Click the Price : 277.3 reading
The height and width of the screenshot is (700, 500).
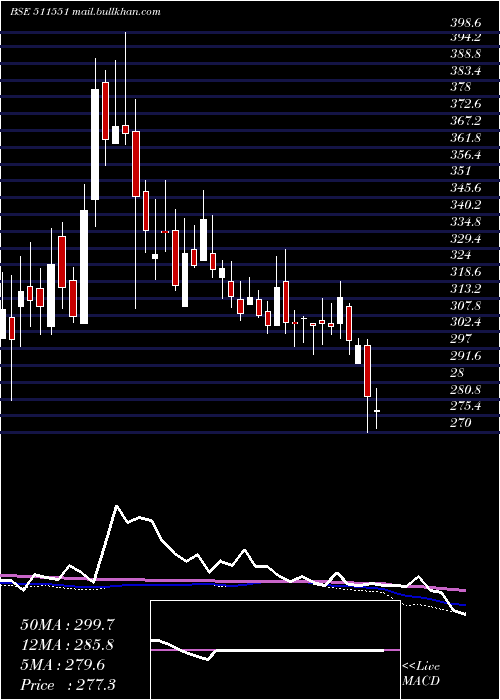68,685
